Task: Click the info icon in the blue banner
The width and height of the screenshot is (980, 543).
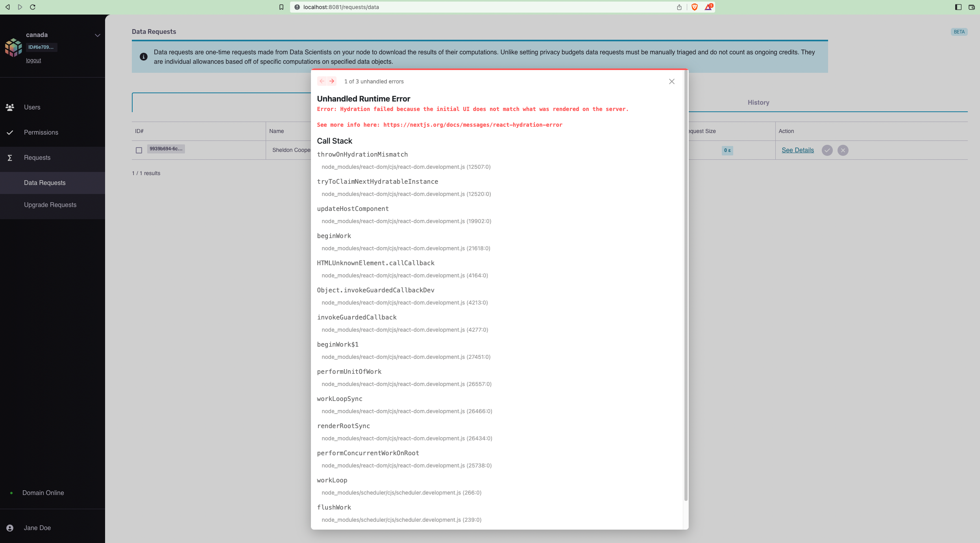Action: tap(143, 57)
